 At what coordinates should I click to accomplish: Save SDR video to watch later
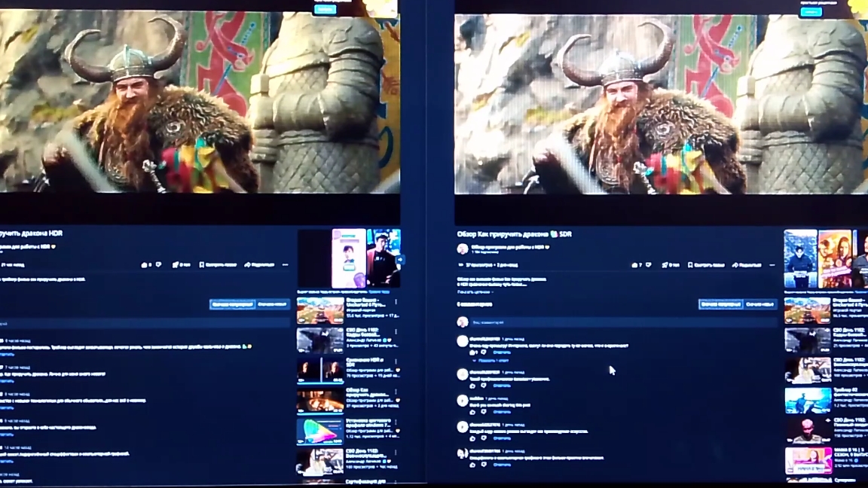[706, 265]
